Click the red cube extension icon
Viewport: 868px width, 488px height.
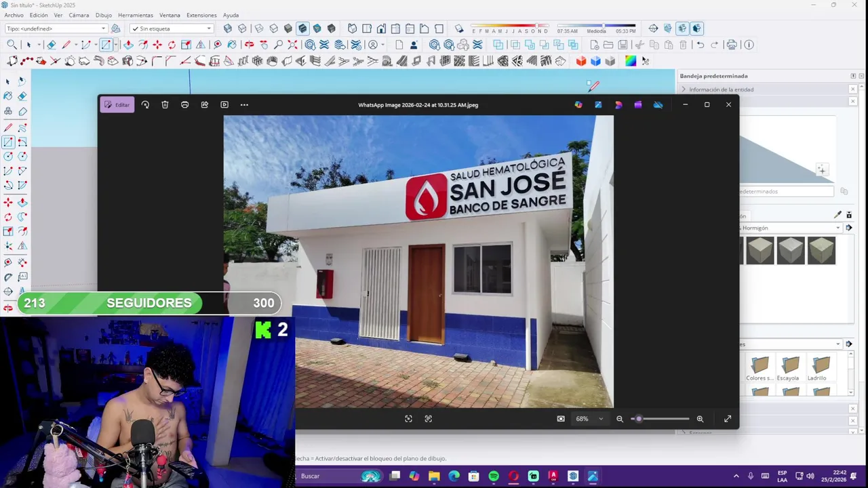click(x=581, y=61)
